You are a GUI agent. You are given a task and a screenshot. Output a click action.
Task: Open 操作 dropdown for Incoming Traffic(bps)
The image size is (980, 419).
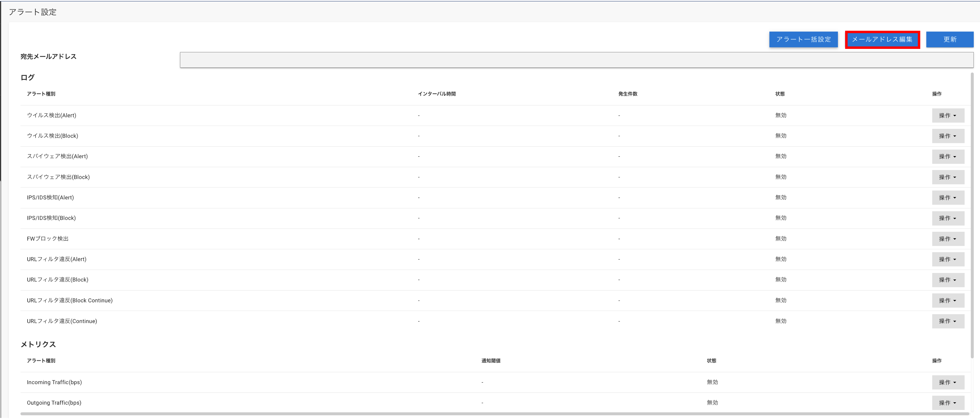click(x=948, y=382)
